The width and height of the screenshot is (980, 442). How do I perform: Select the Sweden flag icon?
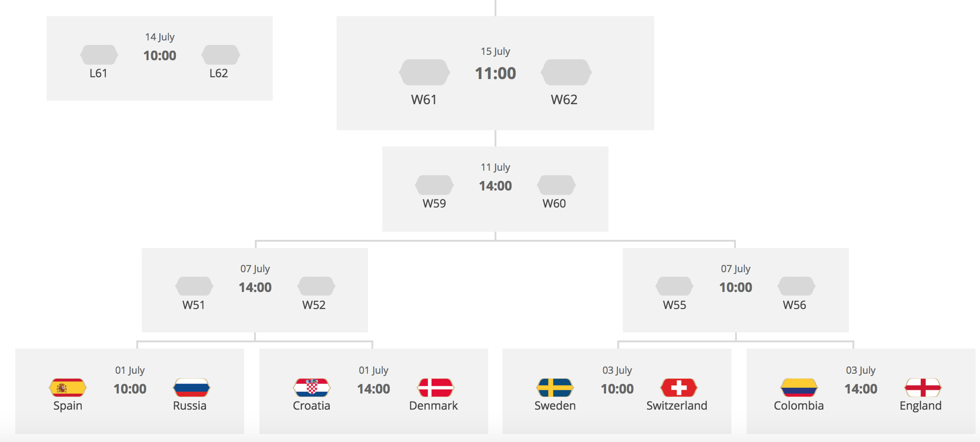point(555,388)
